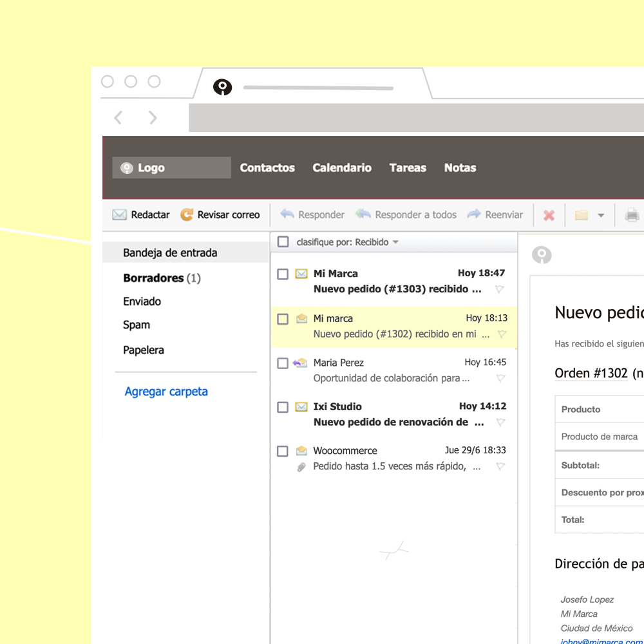Flag the Mi Marca #1303 email

(500, 289)
